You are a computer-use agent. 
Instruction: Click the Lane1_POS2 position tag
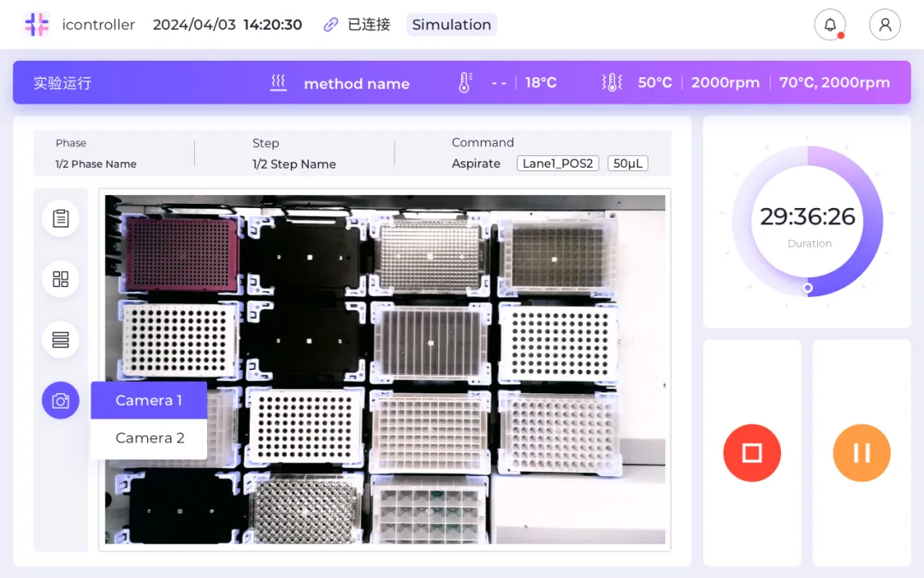(558, 164)
